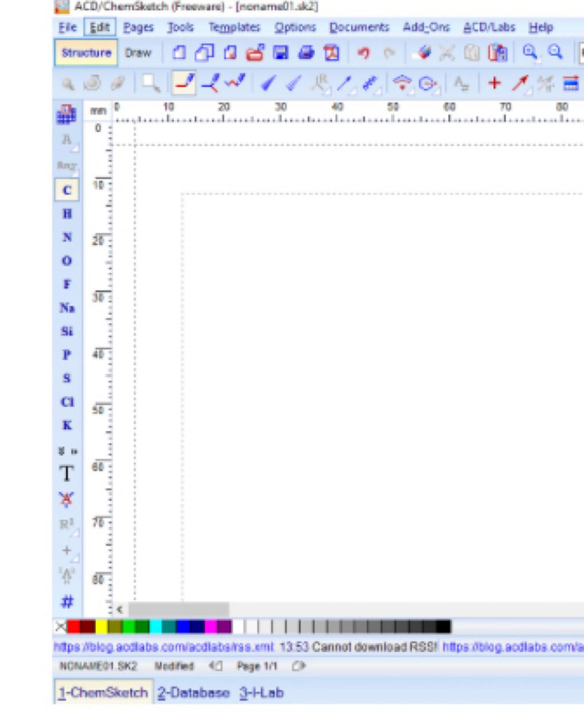Activate the Draw Continuous bond tool
The width and height of the screenshot is (584, 728).
pos(210,83)
